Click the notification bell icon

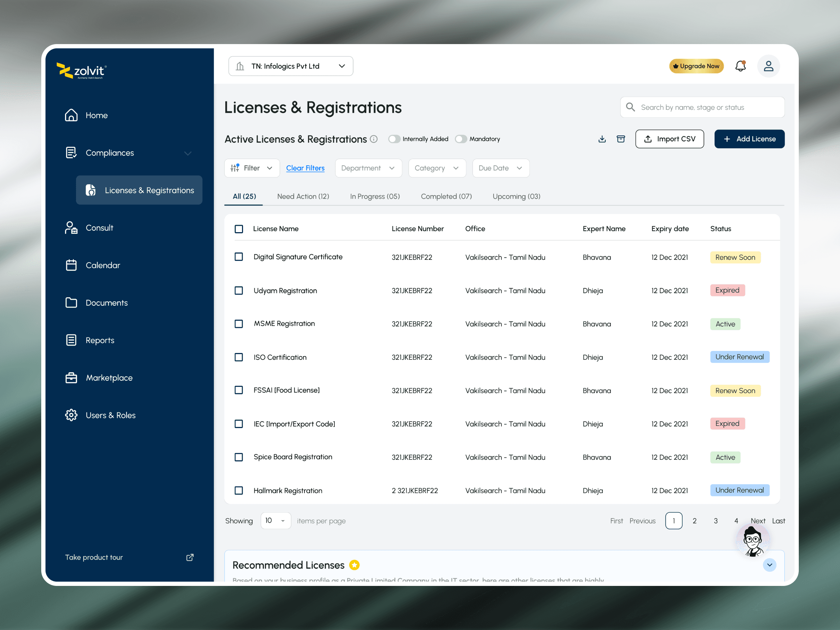[x=740, y=66]
